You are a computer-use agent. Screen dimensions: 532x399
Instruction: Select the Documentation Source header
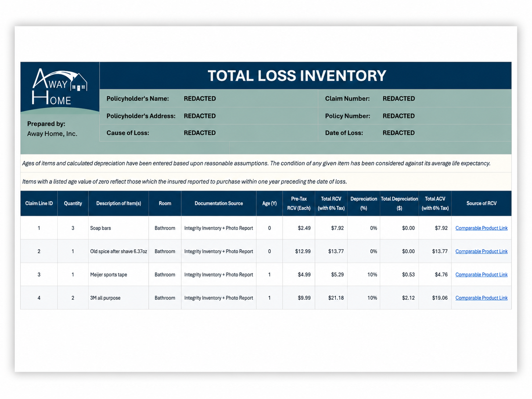coord(219,203)
